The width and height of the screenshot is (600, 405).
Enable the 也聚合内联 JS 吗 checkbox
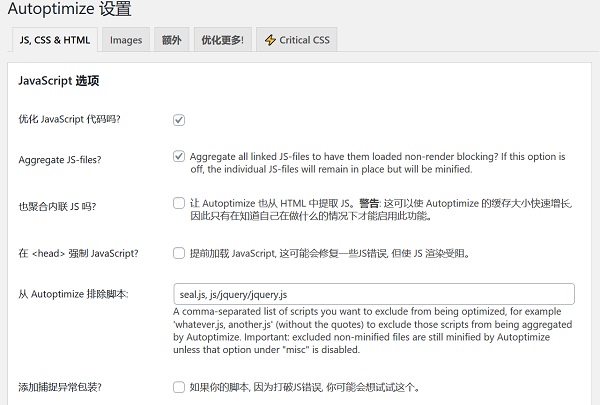tap(179, 203)
